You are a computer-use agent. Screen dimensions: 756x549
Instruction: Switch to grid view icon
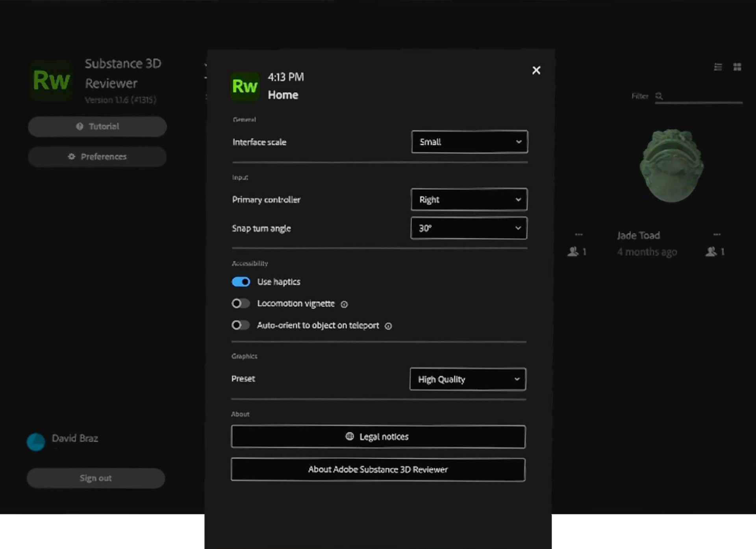pos(737,67)
